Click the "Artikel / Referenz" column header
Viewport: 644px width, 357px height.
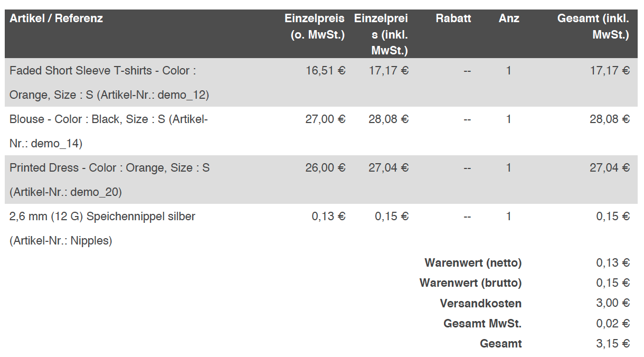pyautogui.click(x=56, y=18)
